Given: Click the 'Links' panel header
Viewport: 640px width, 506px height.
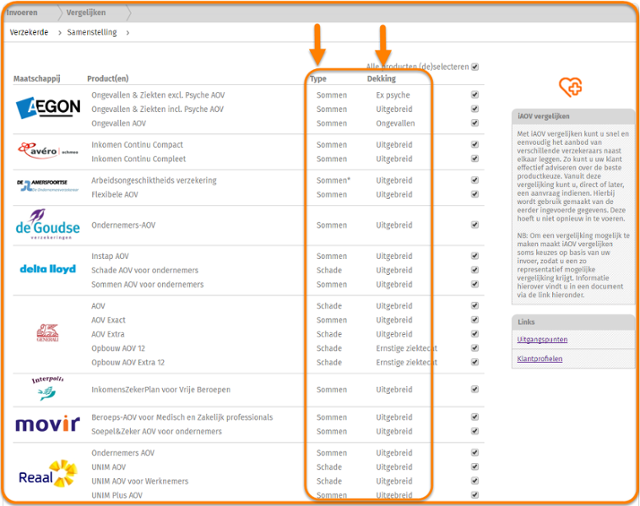Looking at the screenshot, I should (573, 322).
